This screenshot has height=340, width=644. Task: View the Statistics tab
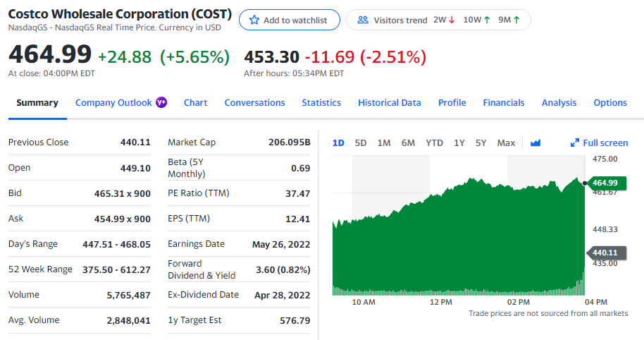tap(321, 103)
